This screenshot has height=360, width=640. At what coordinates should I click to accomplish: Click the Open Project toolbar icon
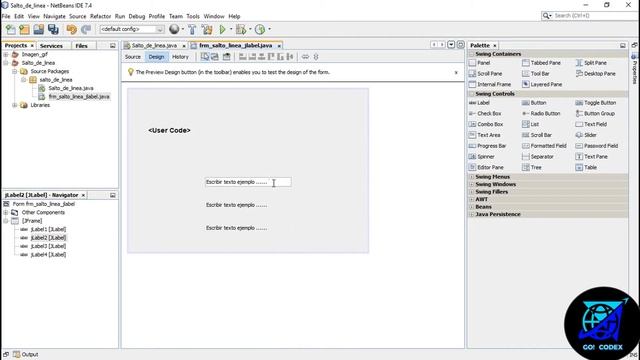tap(39, 29)
